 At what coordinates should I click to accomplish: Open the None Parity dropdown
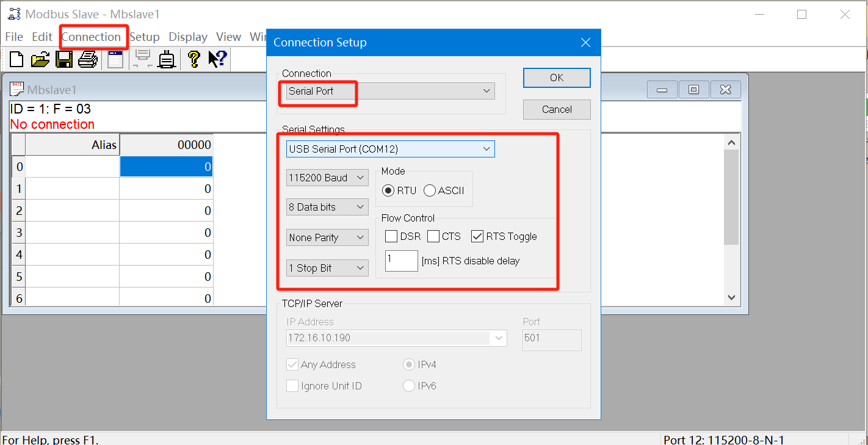pyautogui.click(x=327, y=237)
